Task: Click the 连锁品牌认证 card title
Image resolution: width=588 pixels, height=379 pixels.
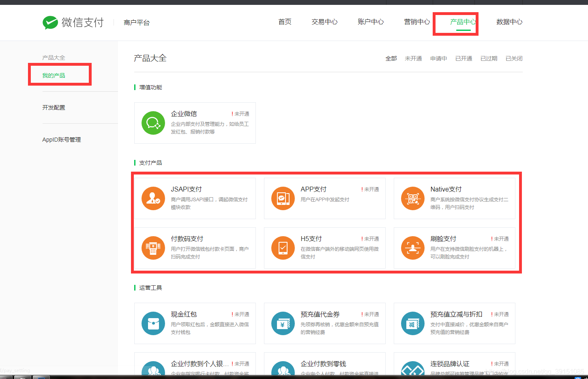Action: coord(450,364)
